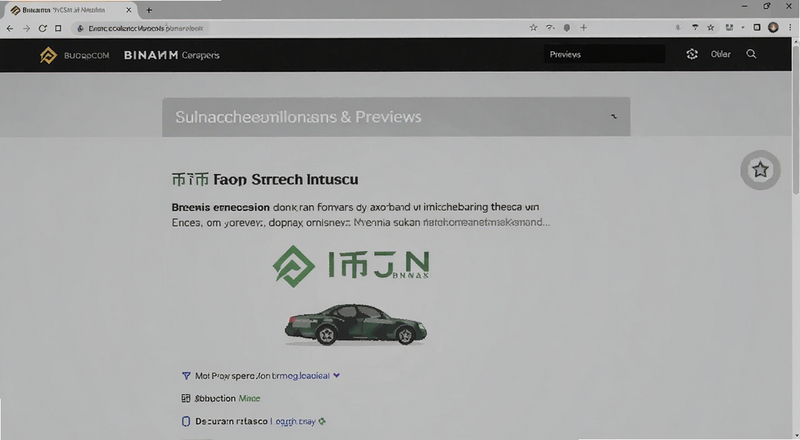The width and height of the screenshot is (800, 440).
Task: Reload the page with the refresh icon
Action: click(43, 28)
